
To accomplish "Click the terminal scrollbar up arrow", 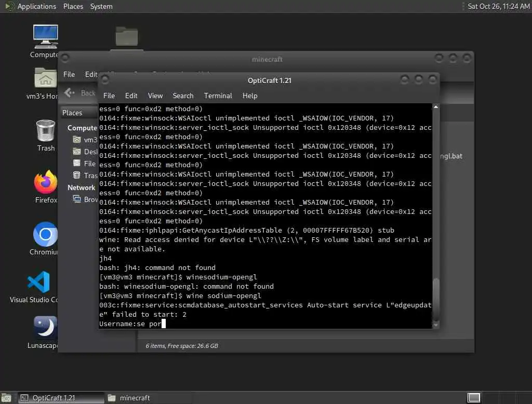I will (436, 107).
